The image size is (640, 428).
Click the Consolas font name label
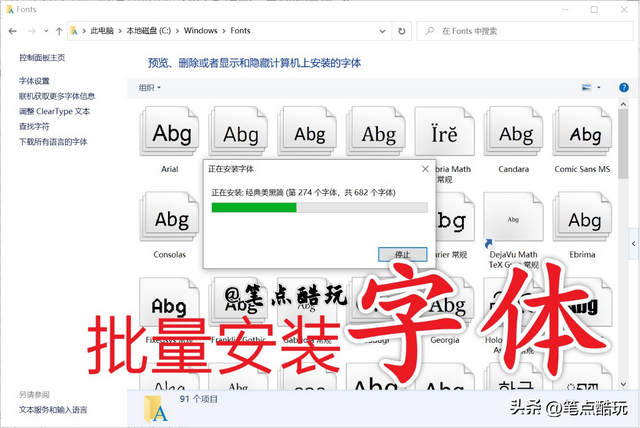point(169,255)
